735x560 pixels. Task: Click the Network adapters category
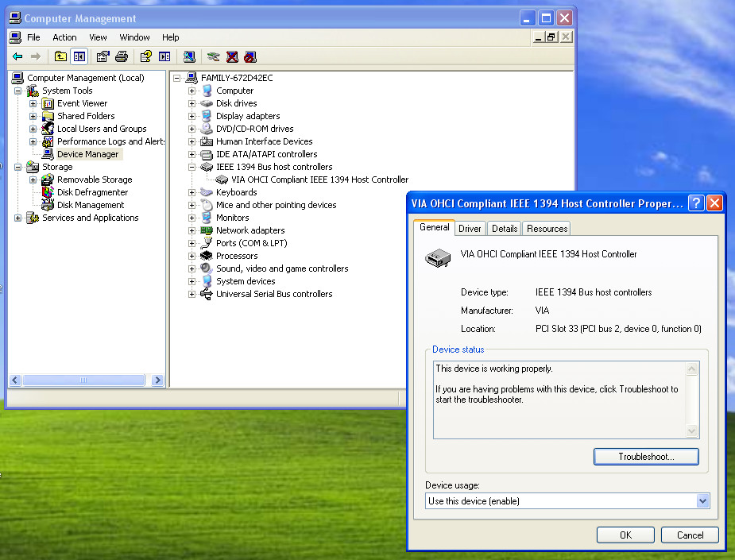pos(250,230)
